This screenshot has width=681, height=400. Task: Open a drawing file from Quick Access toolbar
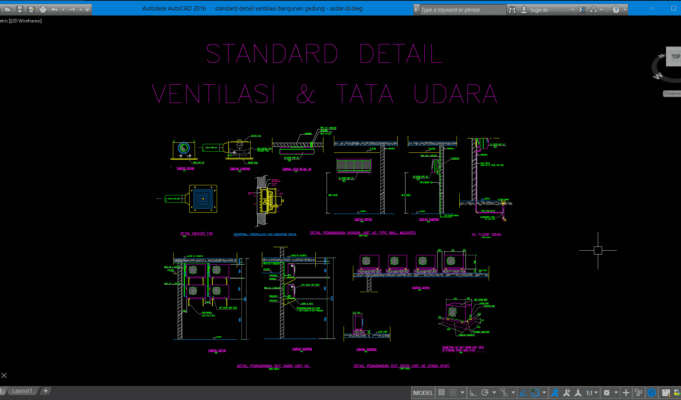pos(7,9)
